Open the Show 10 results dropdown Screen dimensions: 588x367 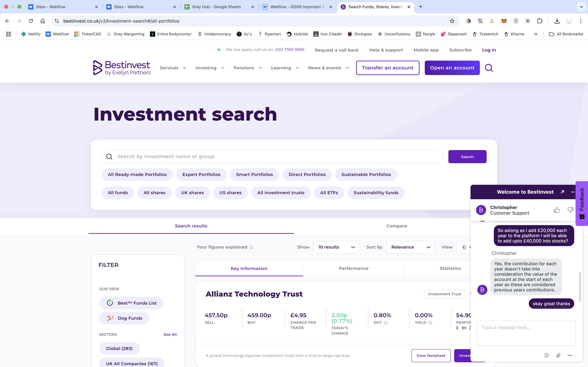tap(336, 247)
